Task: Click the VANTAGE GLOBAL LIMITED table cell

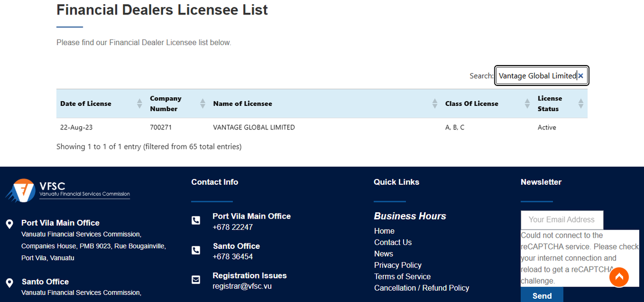Action: pyautogui.click(x=254, y=127)
